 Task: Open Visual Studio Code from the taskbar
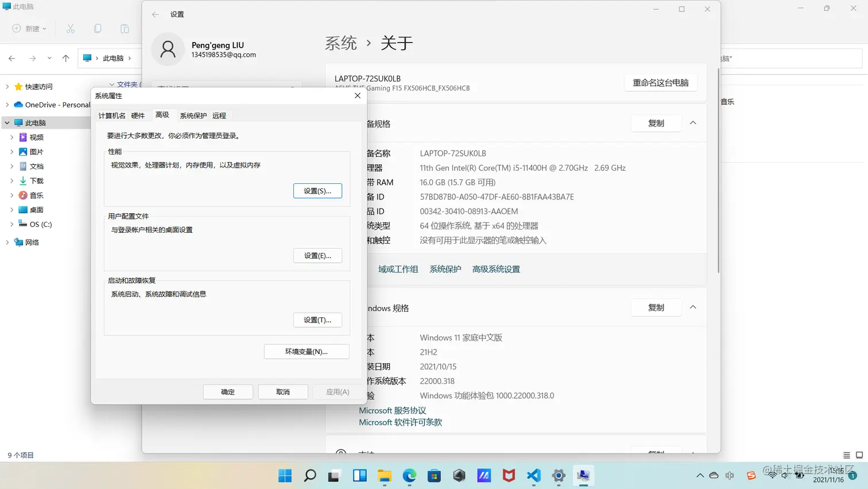(533, 475)
